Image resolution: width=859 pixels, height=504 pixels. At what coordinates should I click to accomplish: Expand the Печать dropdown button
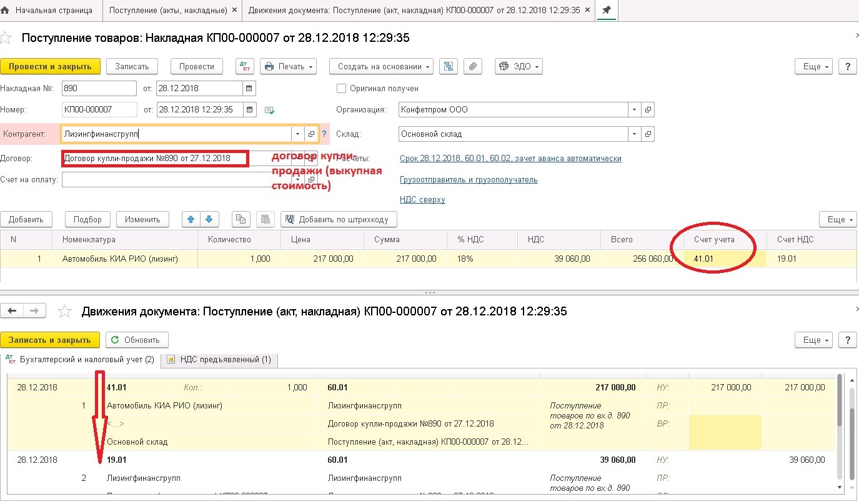[x=289, y=67]
